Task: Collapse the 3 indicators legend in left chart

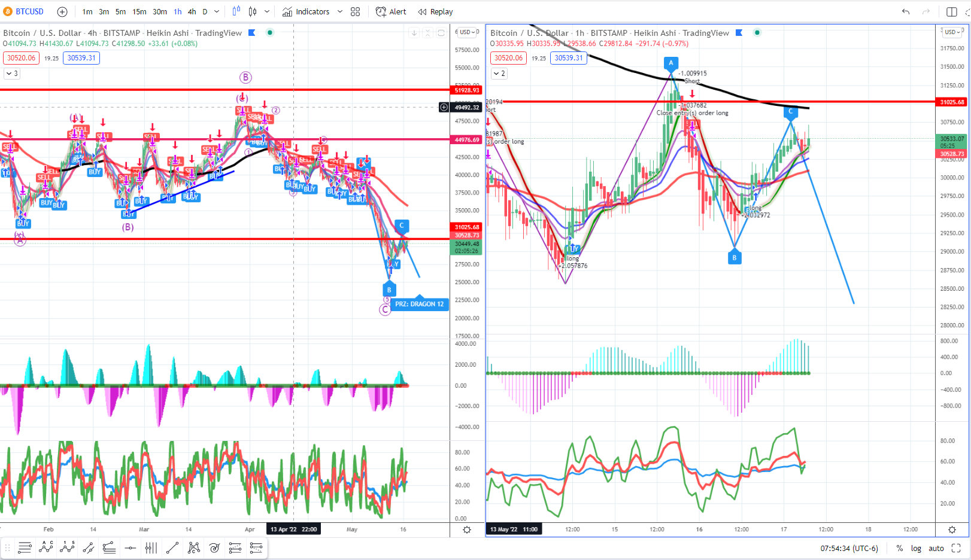Action: (12, 74)
